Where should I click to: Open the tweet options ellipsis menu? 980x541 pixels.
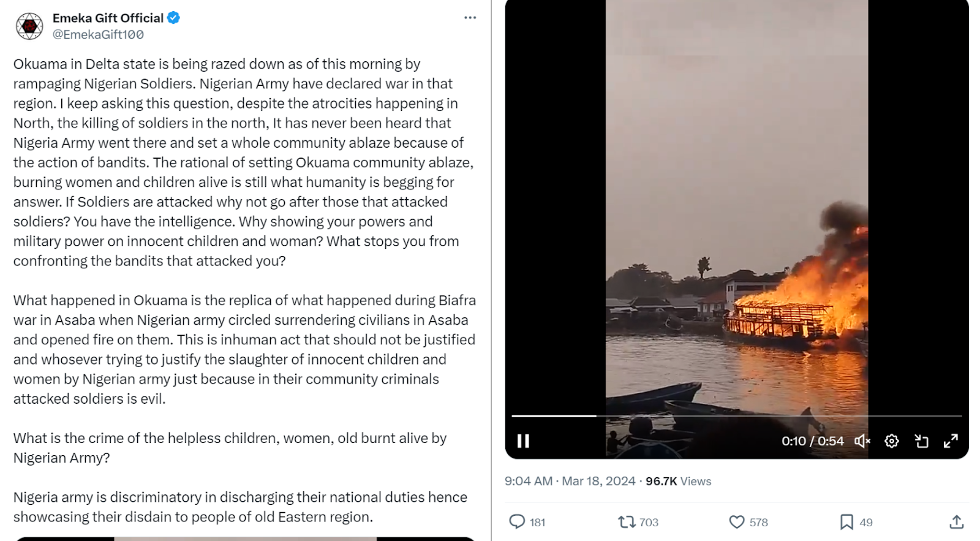(x=470, y=17)
